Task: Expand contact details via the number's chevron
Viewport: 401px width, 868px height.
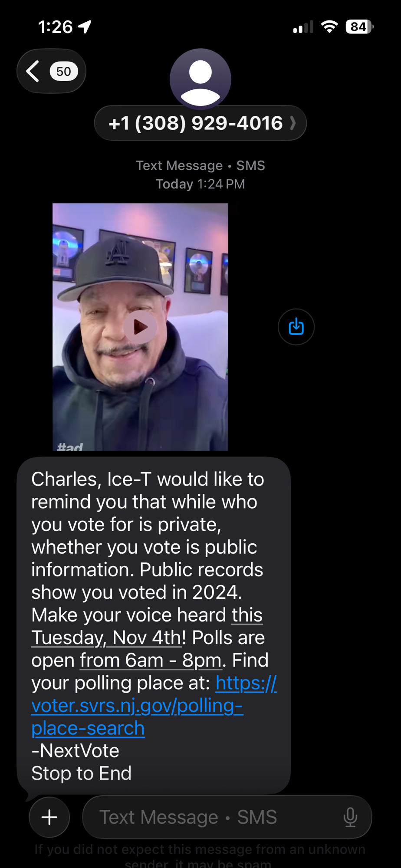Action: [293, 123]
